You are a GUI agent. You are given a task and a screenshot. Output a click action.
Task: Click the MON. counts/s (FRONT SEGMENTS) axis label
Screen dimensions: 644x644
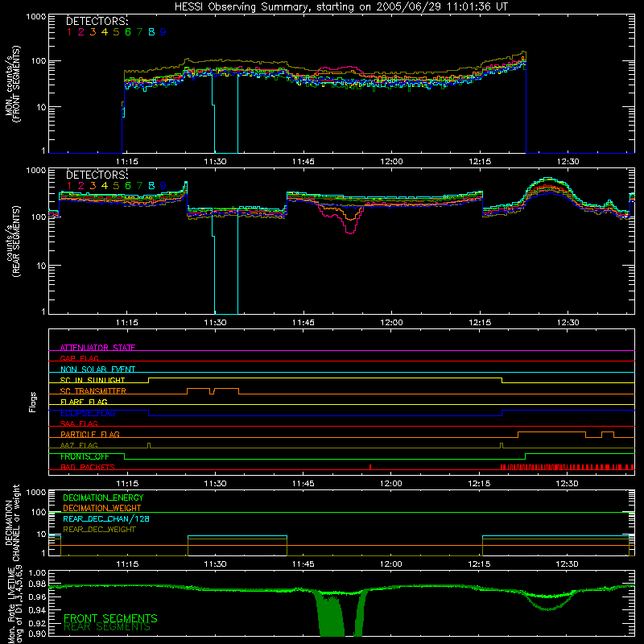click(13, 84)
